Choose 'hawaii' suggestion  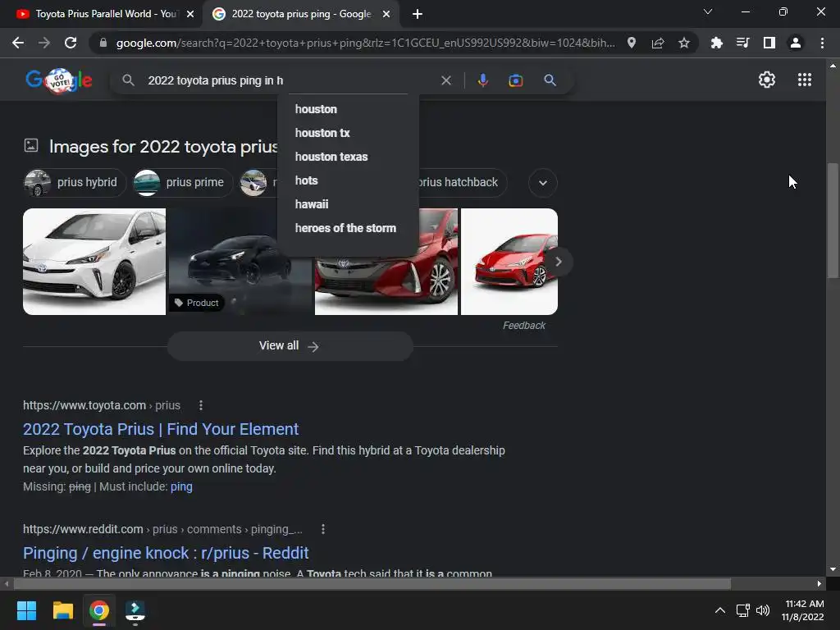pos(347,204)
